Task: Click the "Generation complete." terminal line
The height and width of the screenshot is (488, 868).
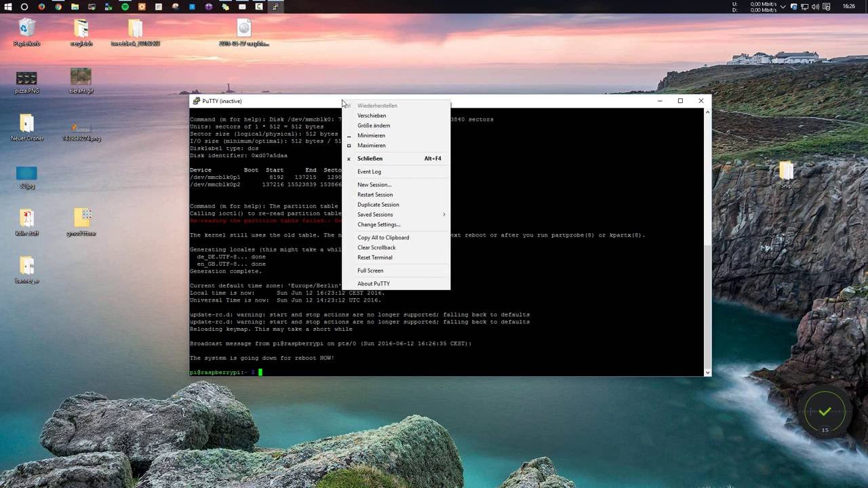Action: tap(226, 271)
